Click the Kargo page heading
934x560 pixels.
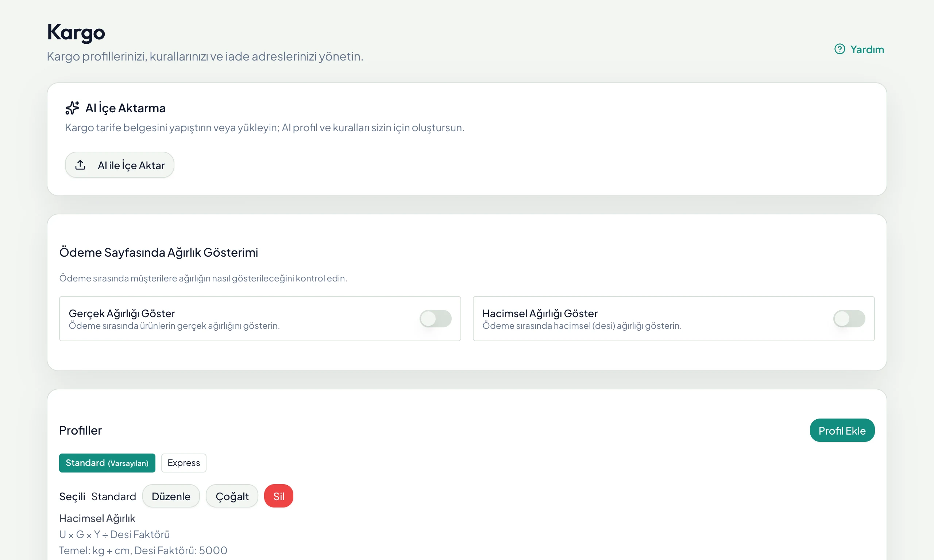pyautogui.click(x=76, y=32)
